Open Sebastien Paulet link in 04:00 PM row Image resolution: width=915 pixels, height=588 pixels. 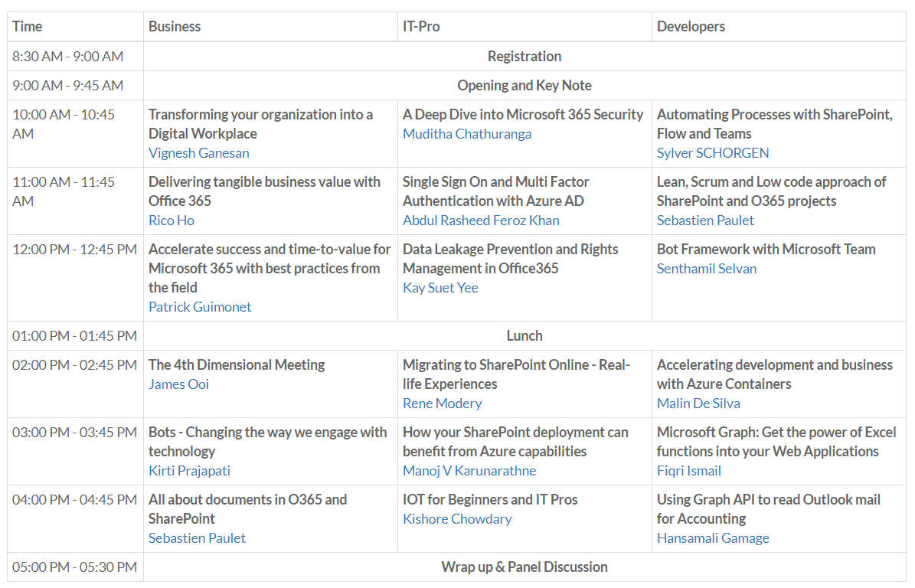[197, 537]
